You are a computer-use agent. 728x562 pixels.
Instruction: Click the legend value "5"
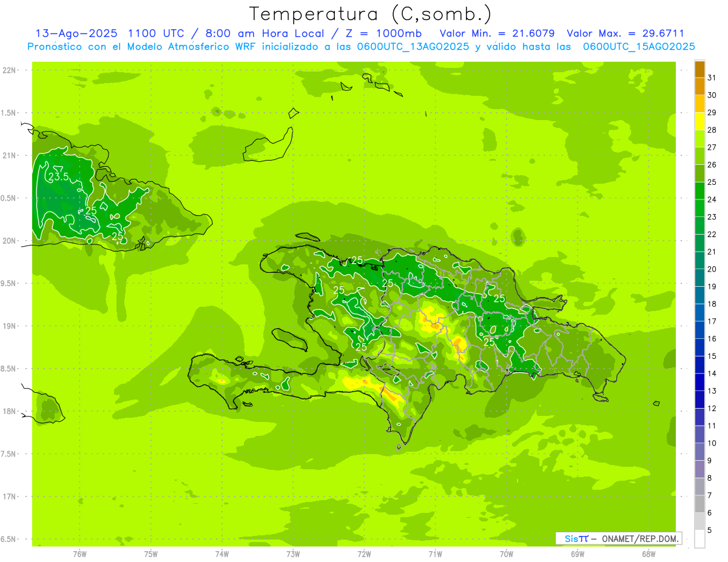tap(710, 530)
